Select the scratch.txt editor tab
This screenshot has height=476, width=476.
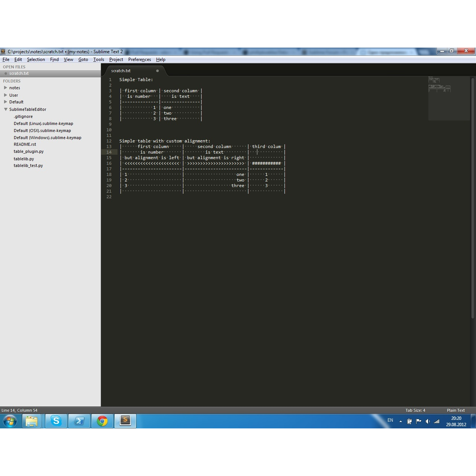(121, 71)
